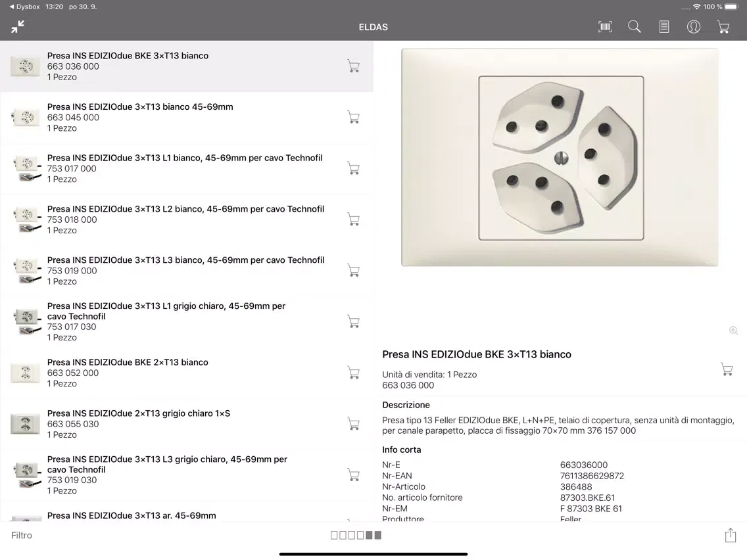747x560 pixels.
Task: Open the shopping cart in top bar
Action: tap(723, 27)
